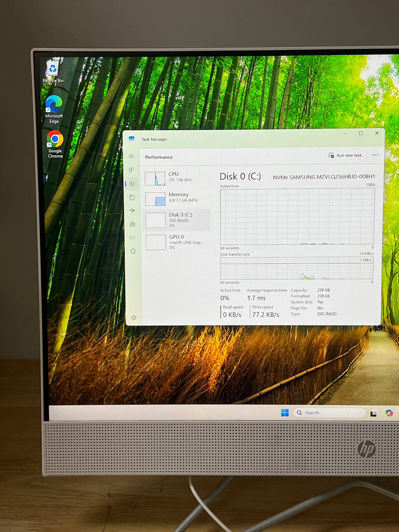Launch Microsoft Edge from desktop
The image size is (399, 532).
pos(54,110)
